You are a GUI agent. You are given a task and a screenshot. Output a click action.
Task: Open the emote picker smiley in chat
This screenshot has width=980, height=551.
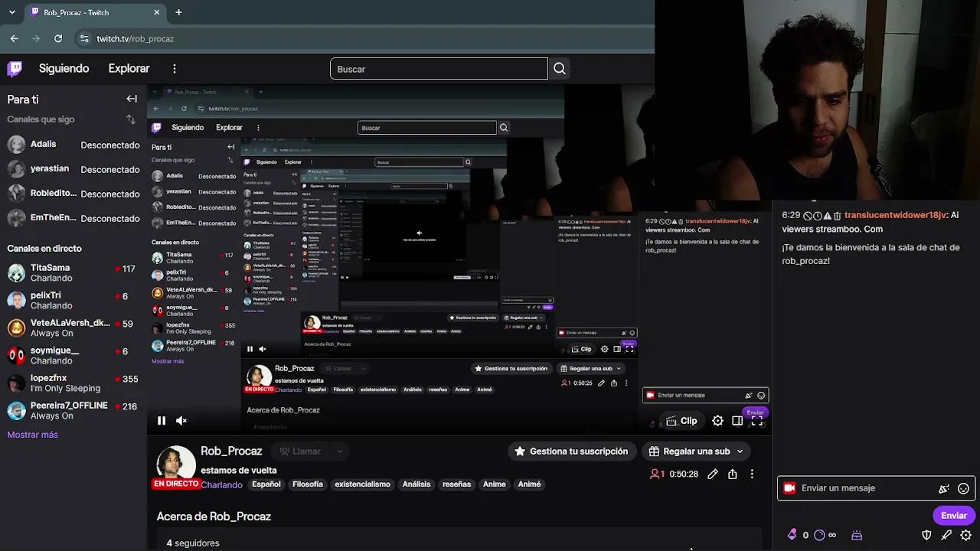coord(964,488)
